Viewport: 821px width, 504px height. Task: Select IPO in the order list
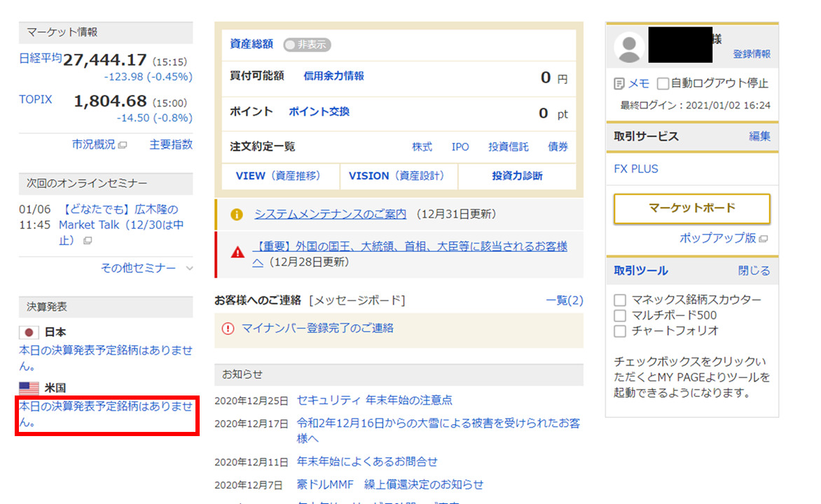[460, 147]
